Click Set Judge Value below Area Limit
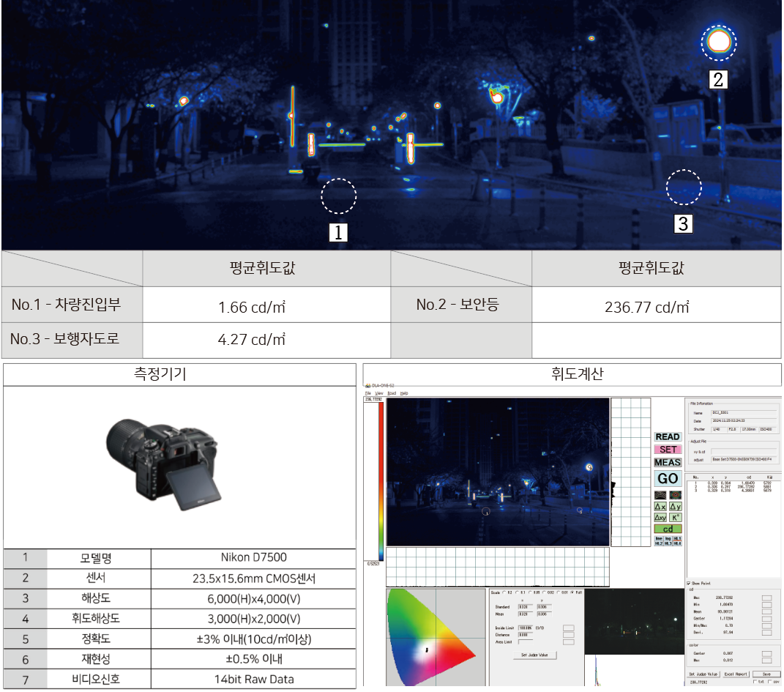The image size is (784, 692). pyautogui.click(x=534, y=655)
